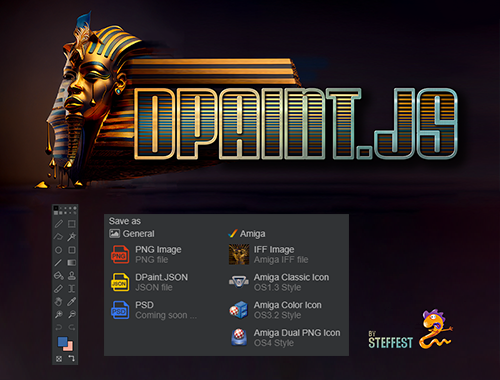Click the OS3.2 color icon graphic

click(239, 310)
